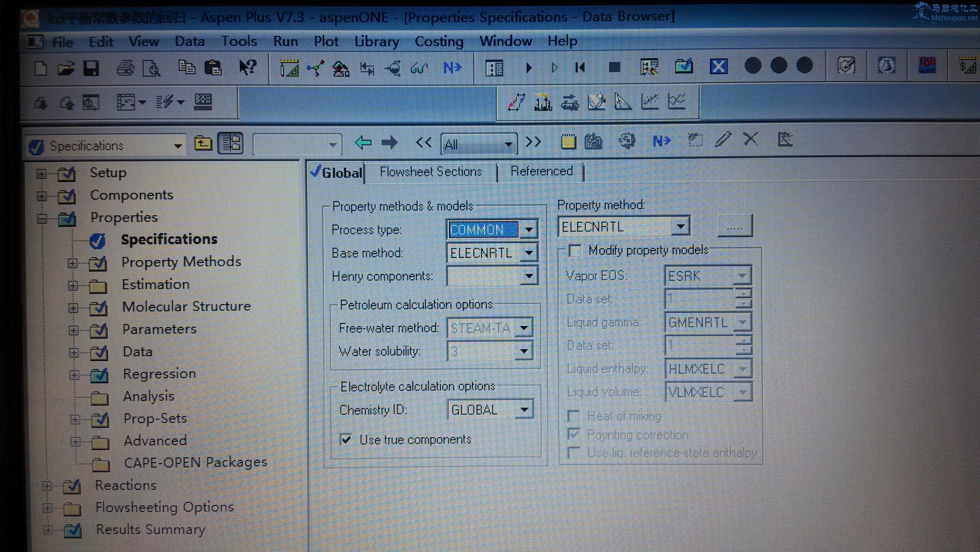Open the Vapor EOS dropdown
Image resolution: width=980 pixels, height=552 pixels.
pyautogui.click(x=742, y=275)
